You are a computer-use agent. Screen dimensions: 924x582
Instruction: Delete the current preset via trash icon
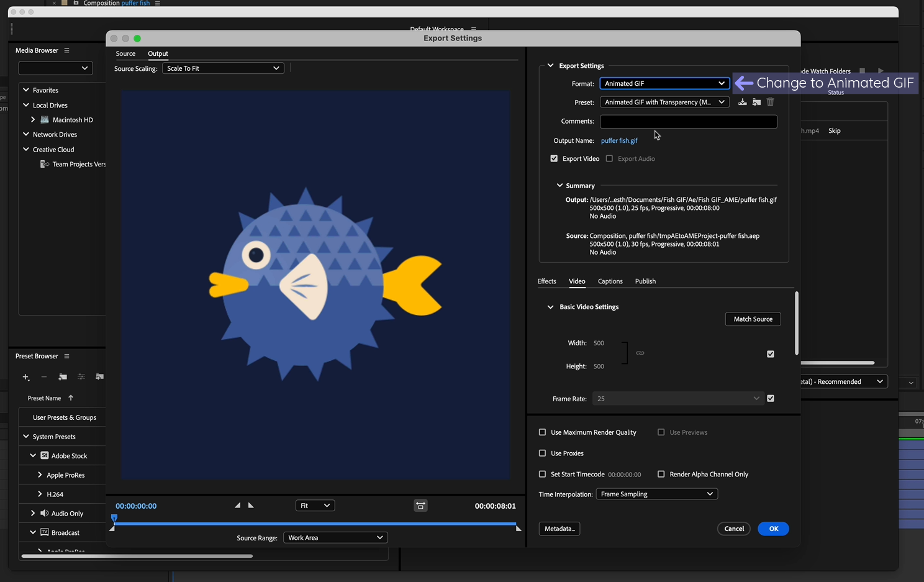click(x=770, y=102)
